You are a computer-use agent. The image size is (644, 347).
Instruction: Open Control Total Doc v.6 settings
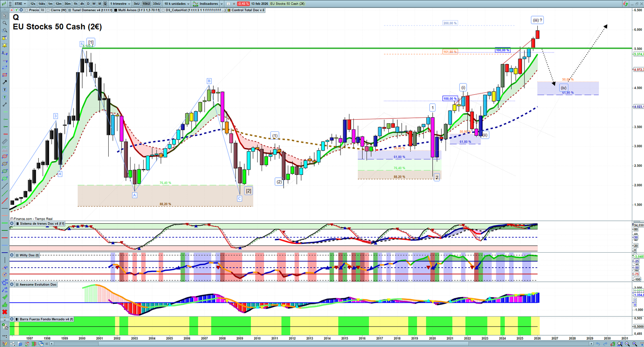(x=248, y=10)
